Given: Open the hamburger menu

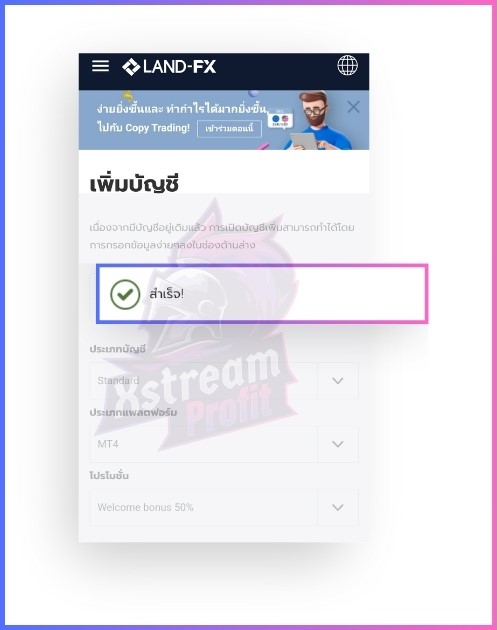Looking at the screenshot, I should (100, 66).
